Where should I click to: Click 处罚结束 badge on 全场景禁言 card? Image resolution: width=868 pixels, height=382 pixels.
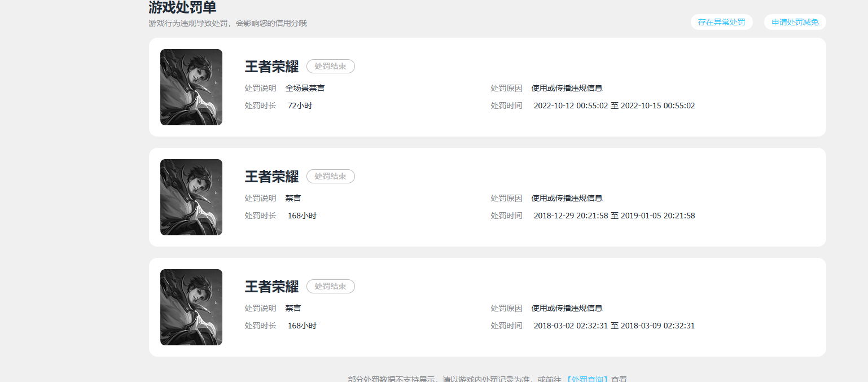pyautogui.click(x=330, y=66)
